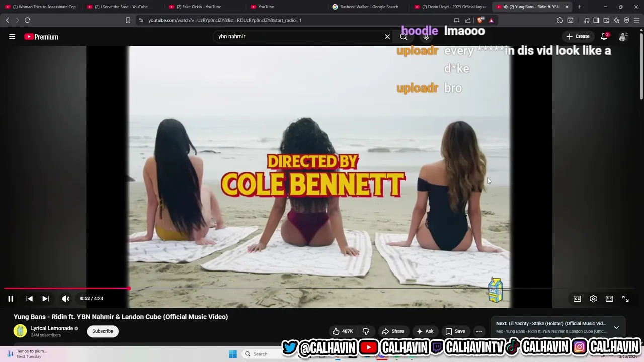Switch to 'Fake Kickin - YouTube' tab
Viewport: 644px width, 362px height.
(x=205, y=7)
